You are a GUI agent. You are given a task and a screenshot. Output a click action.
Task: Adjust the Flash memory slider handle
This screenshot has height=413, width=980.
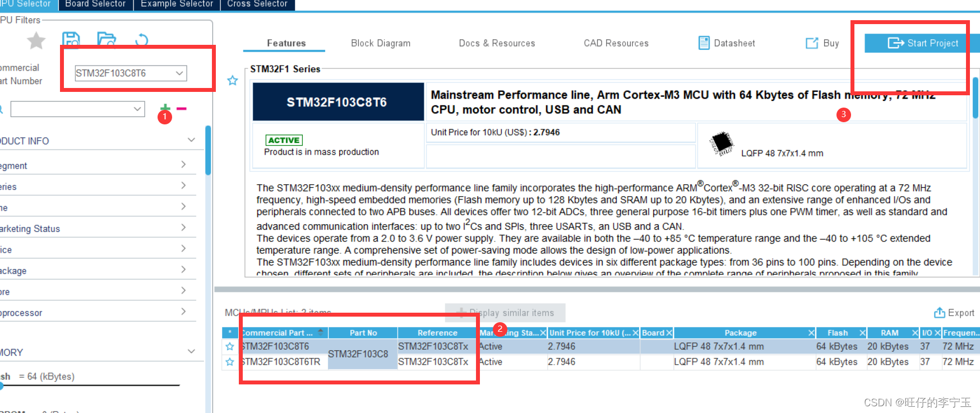pyautogui.click(x=1, y=386)
